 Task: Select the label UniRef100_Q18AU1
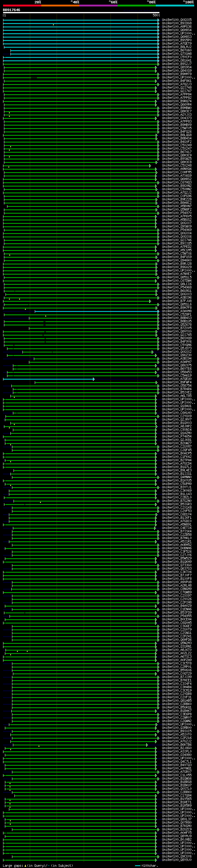176,406
